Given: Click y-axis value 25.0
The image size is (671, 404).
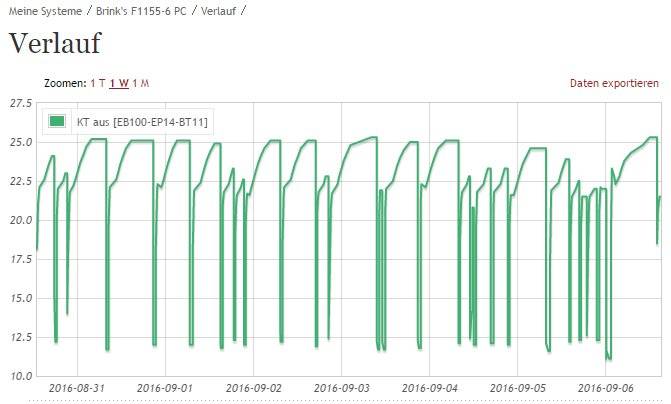Looking at the screenshot, I should [21, 142].
